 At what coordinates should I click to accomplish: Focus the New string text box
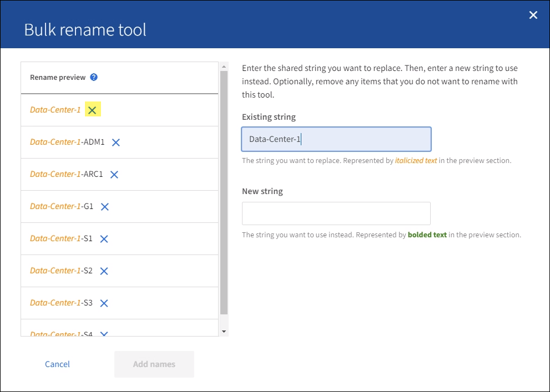pyautogui.click(x=336, y=213)
